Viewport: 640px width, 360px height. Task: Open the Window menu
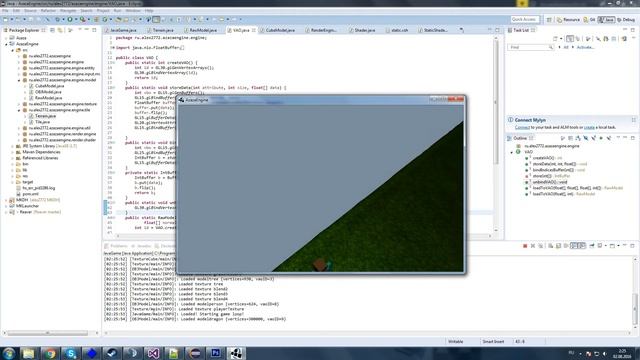click(133, 11)
